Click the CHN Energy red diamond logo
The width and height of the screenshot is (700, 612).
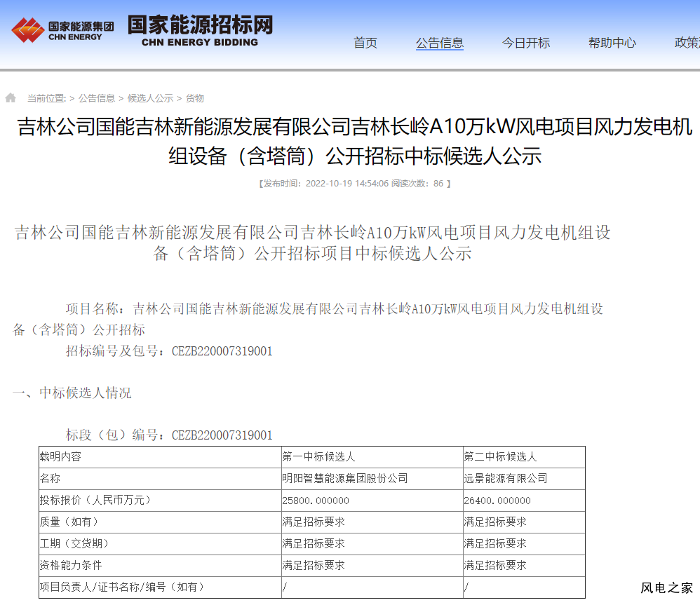coord(27,30)
